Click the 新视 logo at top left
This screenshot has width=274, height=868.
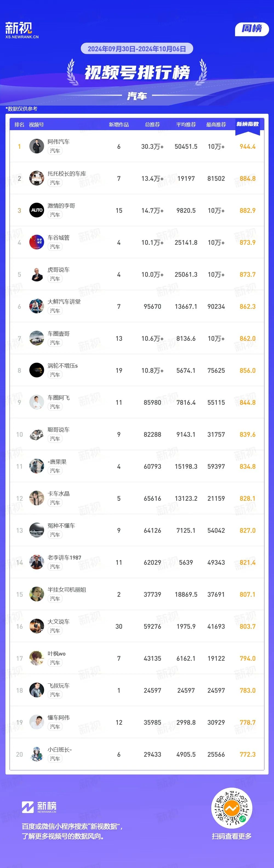coord(22,30)
